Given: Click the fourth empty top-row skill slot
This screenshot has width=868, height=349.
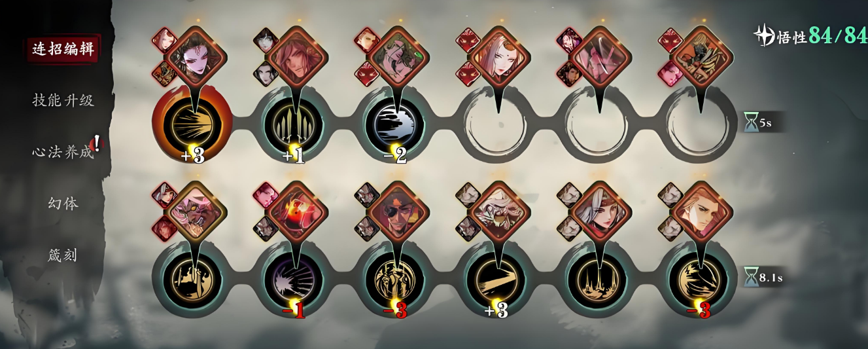Looking at the screenshot, I should click(x=496, y=126).
